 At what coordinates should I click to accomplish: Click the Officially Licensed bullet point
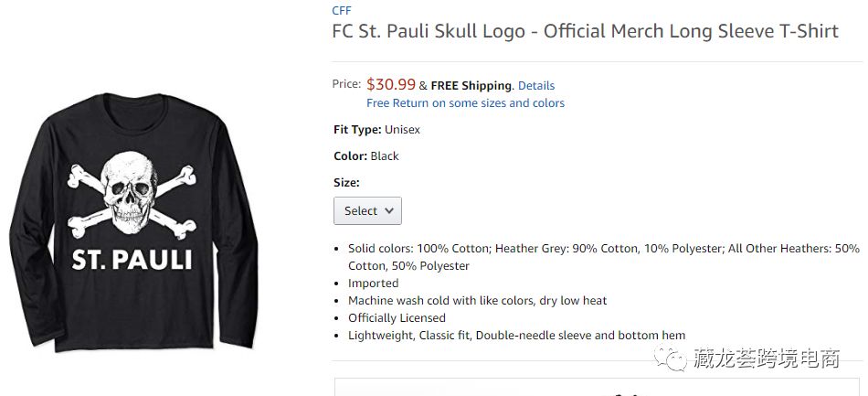397,318
